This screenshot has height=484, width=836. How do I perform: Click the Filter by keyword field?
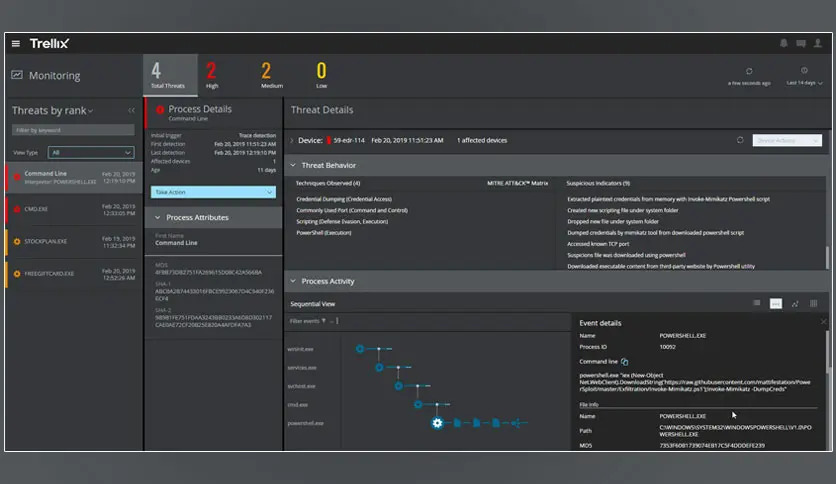pyautogui.click(x=73, y=130)
